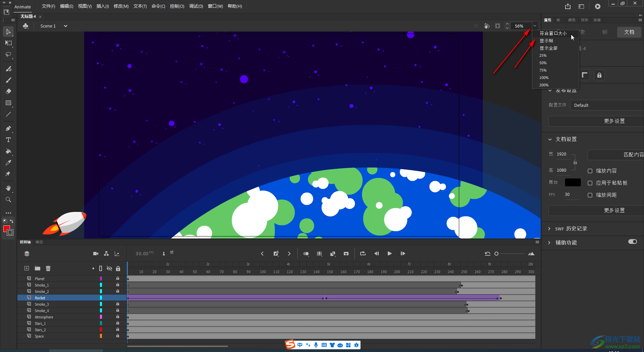The image size is (644, 352).
Task: Open the Test Movie play button
Action: [x=598, y=6]
